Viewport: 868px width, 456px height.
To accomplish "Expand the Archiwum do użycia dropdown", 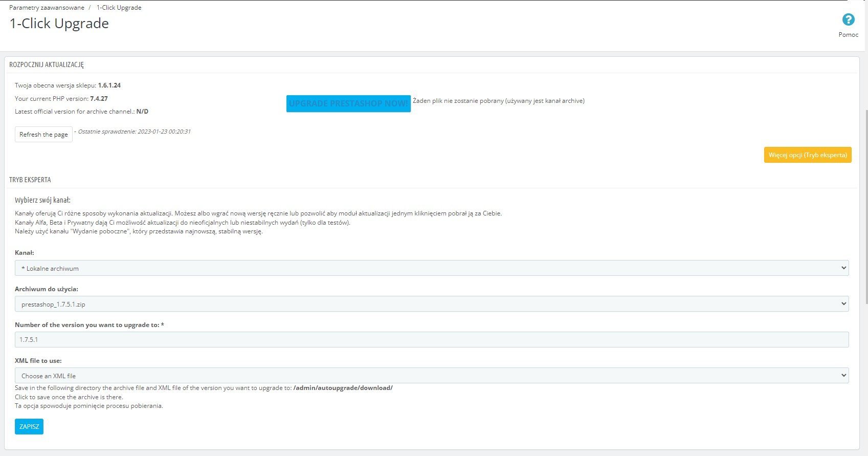I will (432, 304).
